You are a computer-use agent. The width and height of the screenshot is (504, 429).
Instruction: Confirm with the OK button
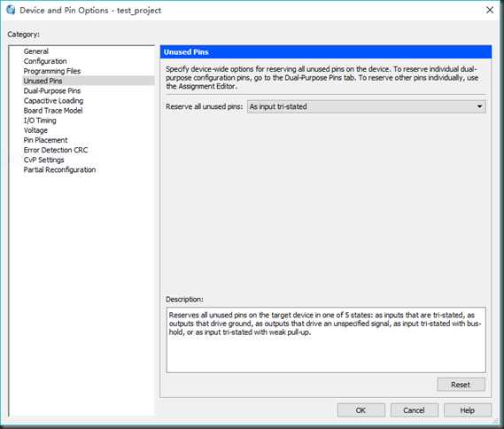(x=361, y=410)
